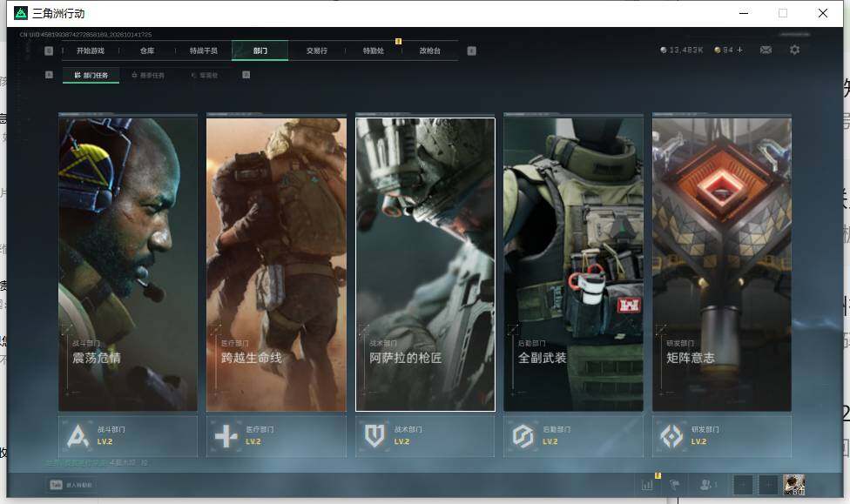
Task: Click the 战术部门 LV.2 level text
Action: [401, 441]
